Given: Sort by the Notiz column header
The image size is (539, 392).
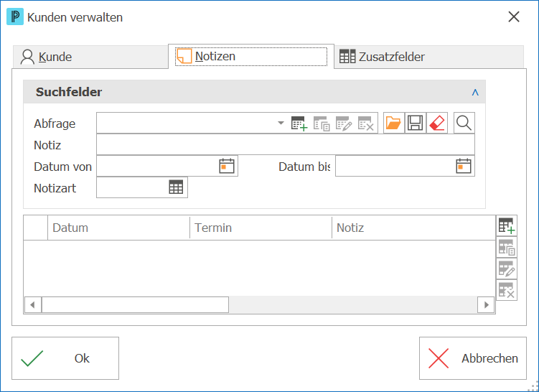Looking at the screenshot, I should 413,228.
